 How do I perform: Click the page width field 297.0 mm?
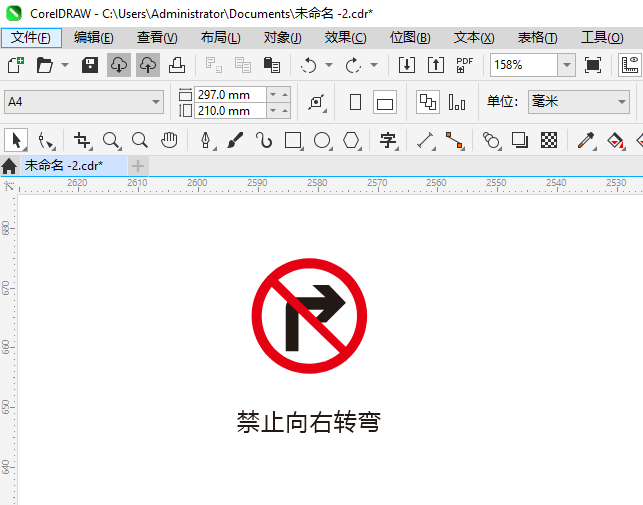pyautogui.click(x=230, y=95)
